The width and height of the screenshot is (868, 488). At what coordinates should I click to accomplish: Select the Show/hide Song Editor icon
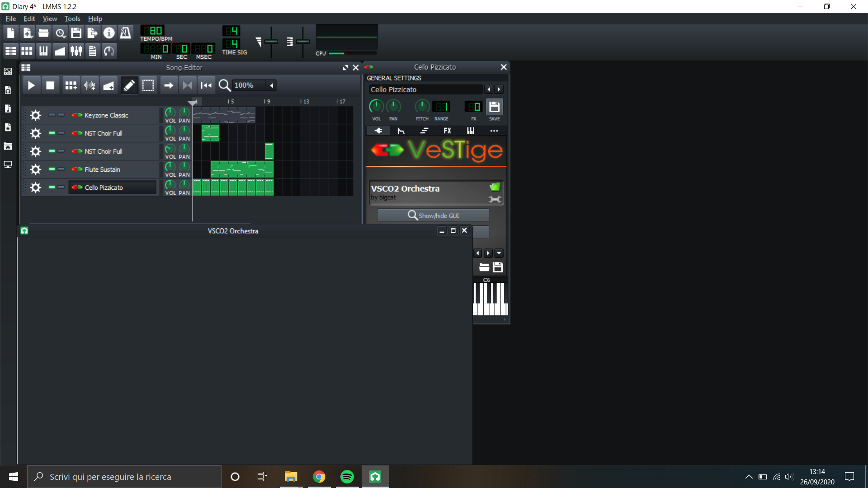coord(10,51)
